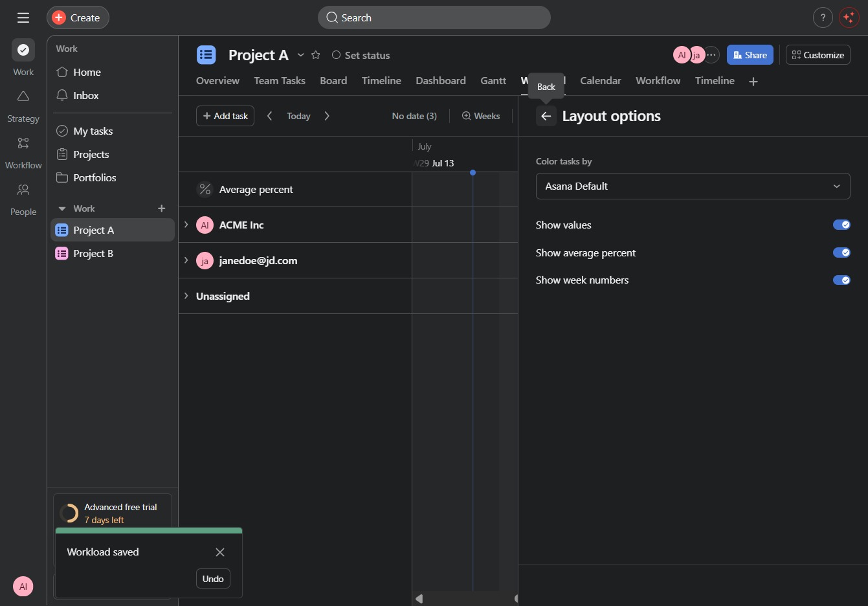Go to next period in workload

click(x=327, y=116)
